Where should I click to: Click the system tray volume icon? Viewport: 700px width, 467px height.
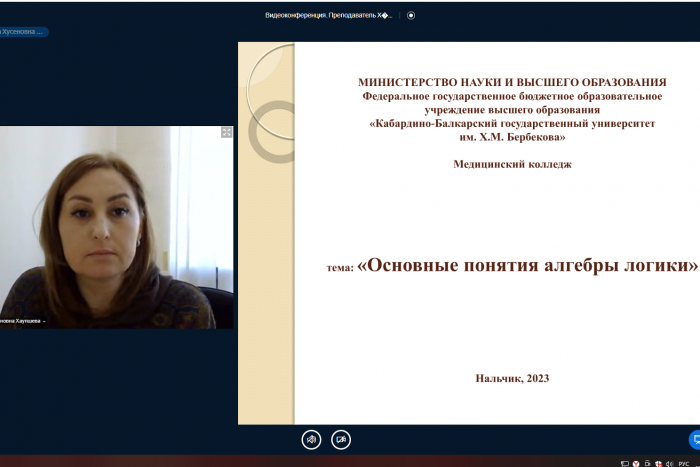coord(670,464)
